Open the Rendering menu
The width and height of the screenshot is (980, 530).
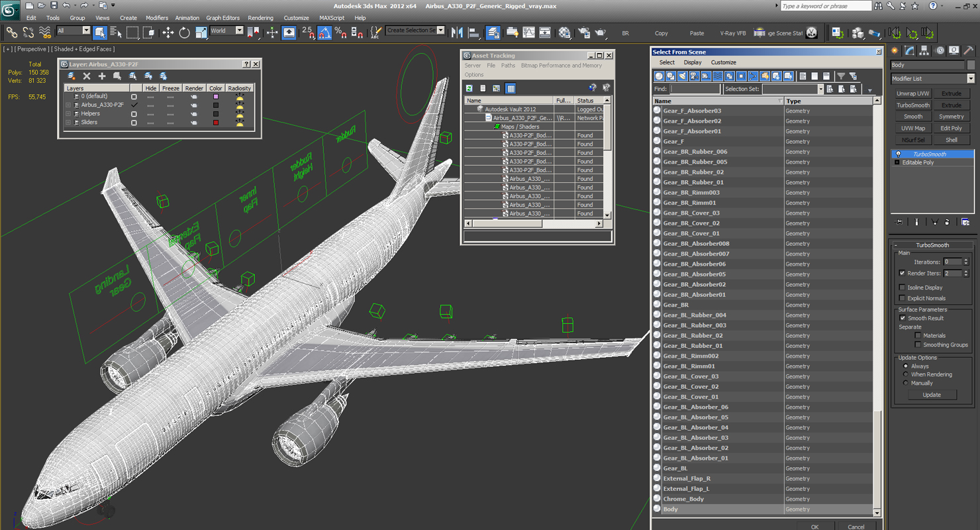(x=260, y=18)
